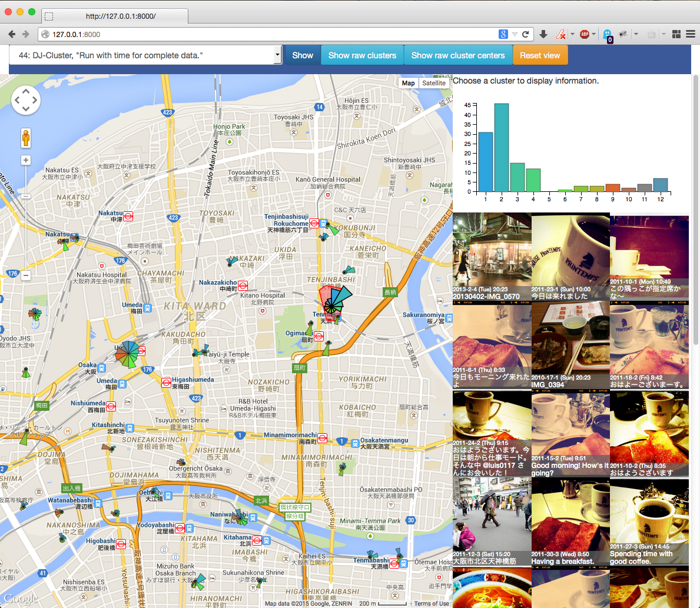Open the URL bar history dropdown arrow
The image size is (700, 608).
point(515,34)
